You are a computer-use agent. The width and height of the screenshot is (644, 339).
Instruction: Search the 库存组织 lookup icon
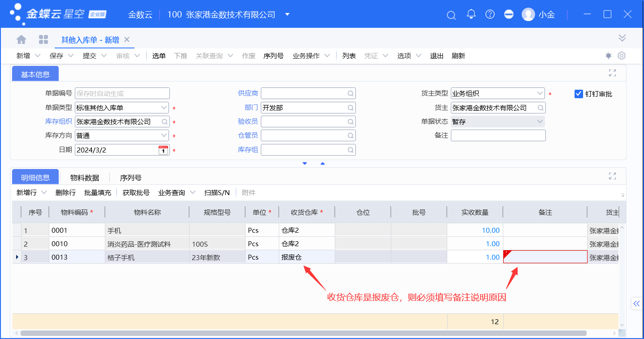(164, 122)
